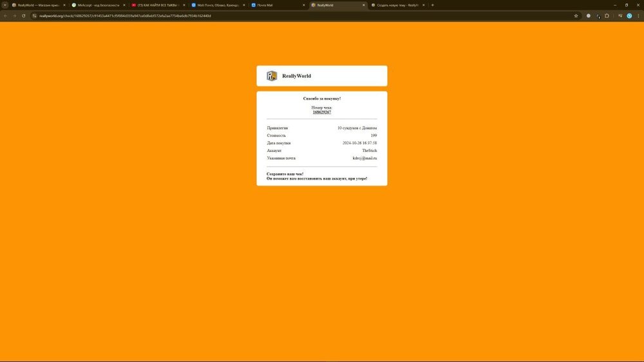The image size is (644, 362).
Task: Open the tab search dropdown arrow
Action: click(x=5, y=5)
